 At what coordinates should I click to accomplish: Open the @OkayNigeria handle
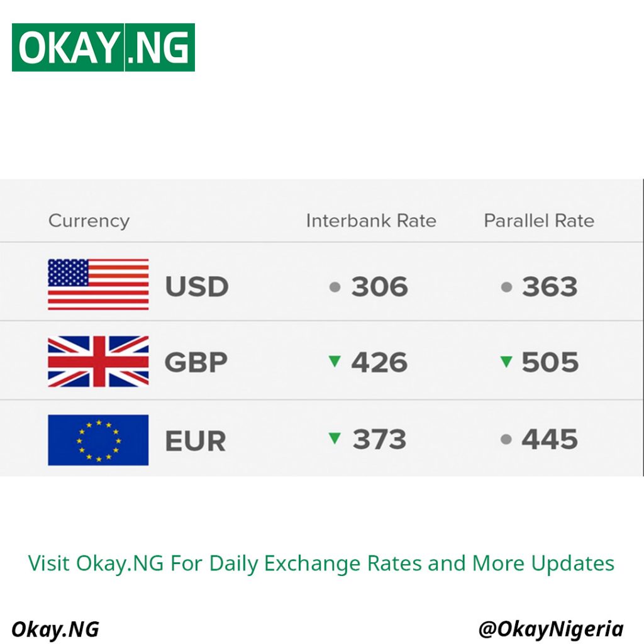[x=551, y=629]
